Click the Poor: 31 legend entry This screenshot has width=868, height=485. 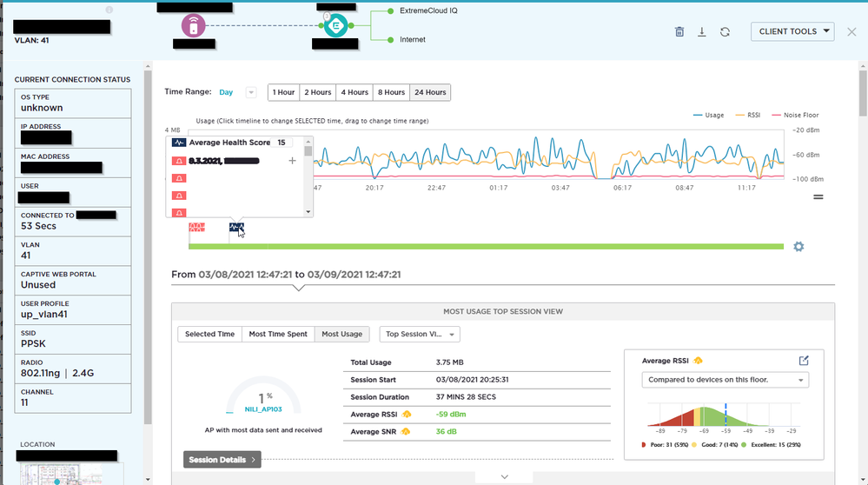pyautogui.click(x=665, y=445)
